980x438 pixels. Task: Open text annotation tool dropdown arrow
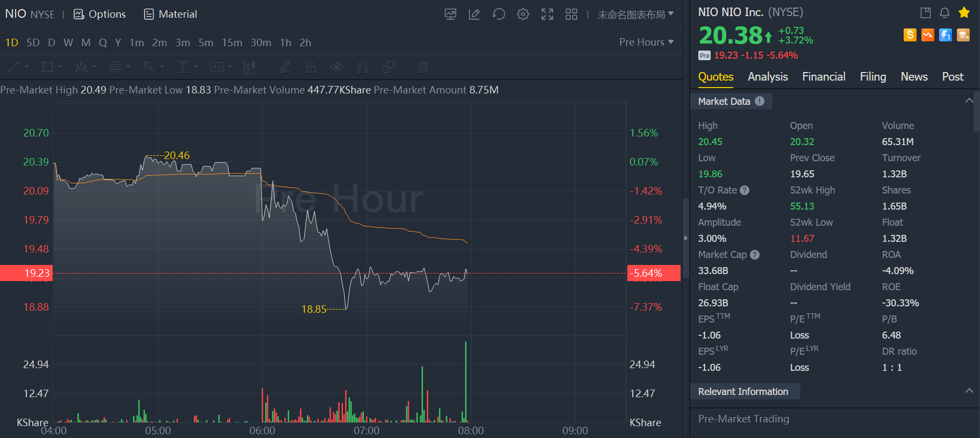pyautogui.click(x=230, y=67)
